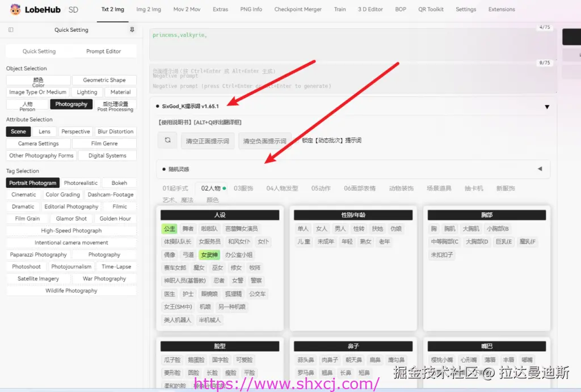Image resolution: width=581 pixels, height=392 pixels.
Task: Select the Material object
Action: coord(120,92)
